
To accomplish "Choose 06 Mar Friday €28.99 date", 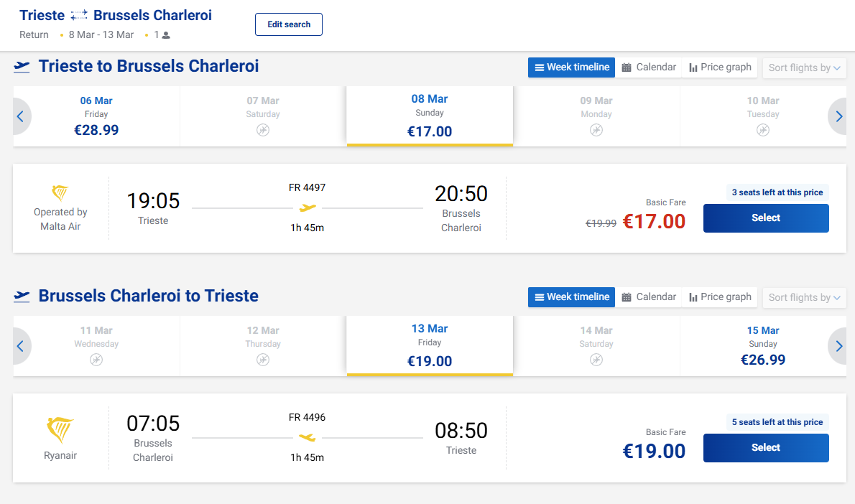I will 96,116.
